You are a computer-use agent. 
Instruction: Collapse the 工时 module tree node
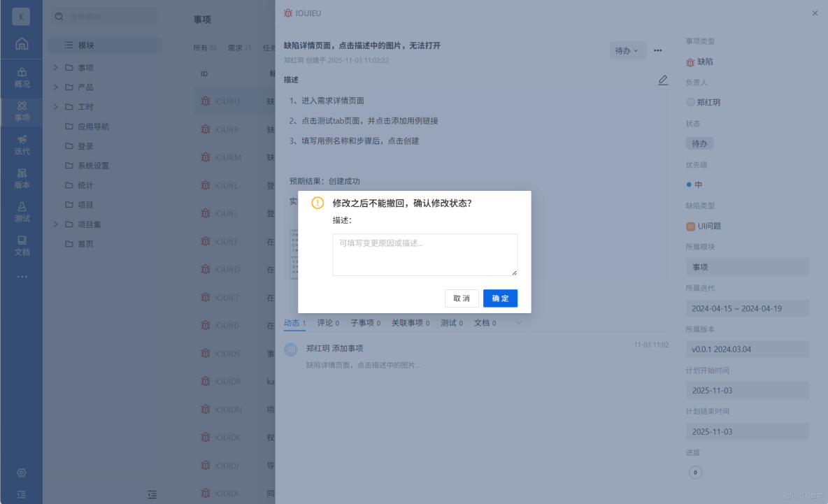[55, 106]
